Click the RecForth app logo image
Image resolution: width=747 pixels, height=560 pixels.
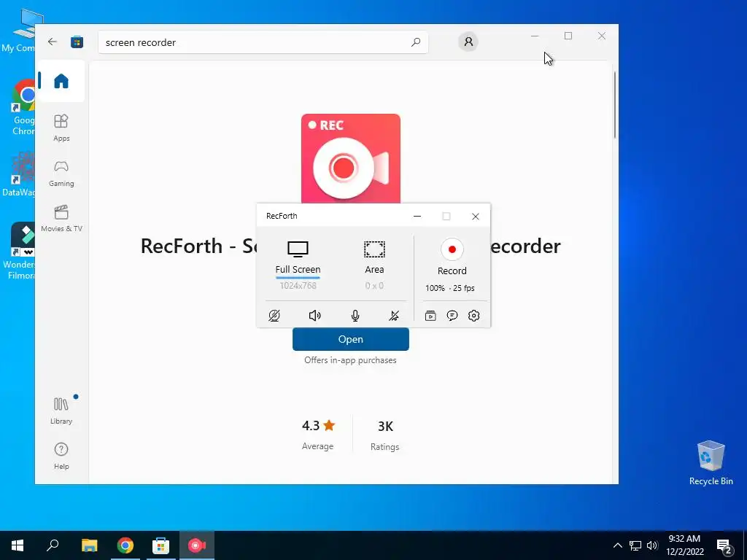(351, 158)
